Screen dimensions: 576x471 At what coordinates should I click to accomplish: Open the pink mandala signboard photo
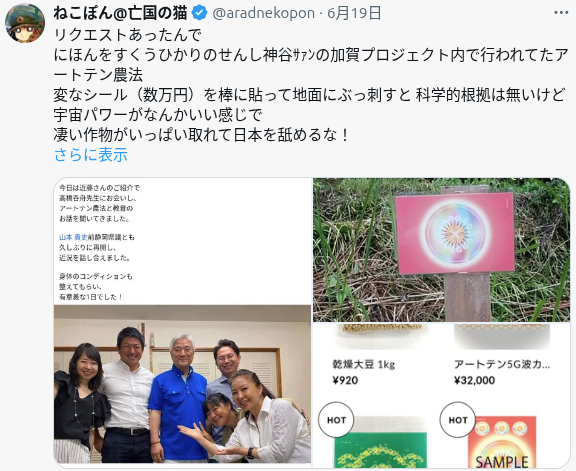pos(442,250)
